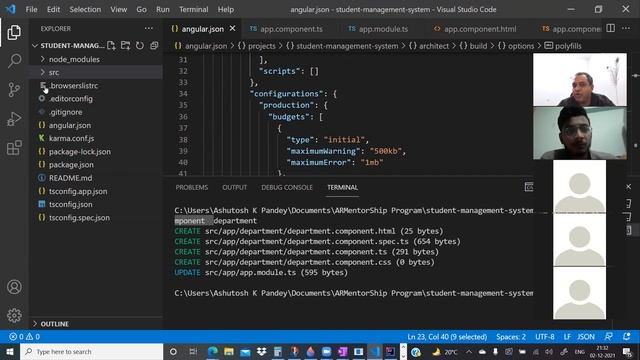640x360 pixels.
Task: Open the View menu
Action: pos(118,9)
